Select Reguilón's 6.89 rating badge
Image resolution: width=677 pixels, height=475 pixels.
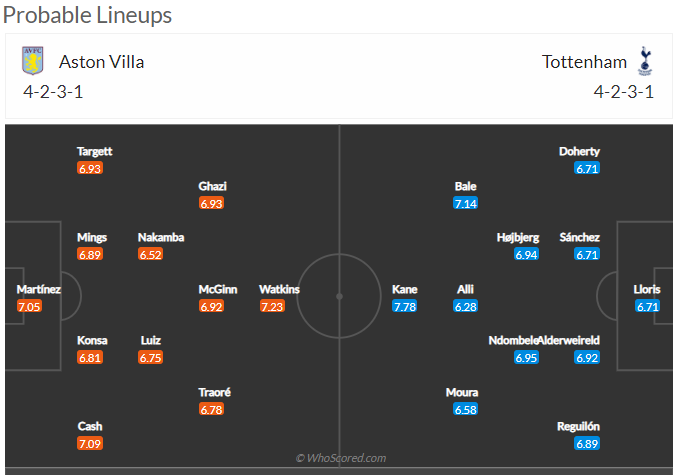click(587, 443)
